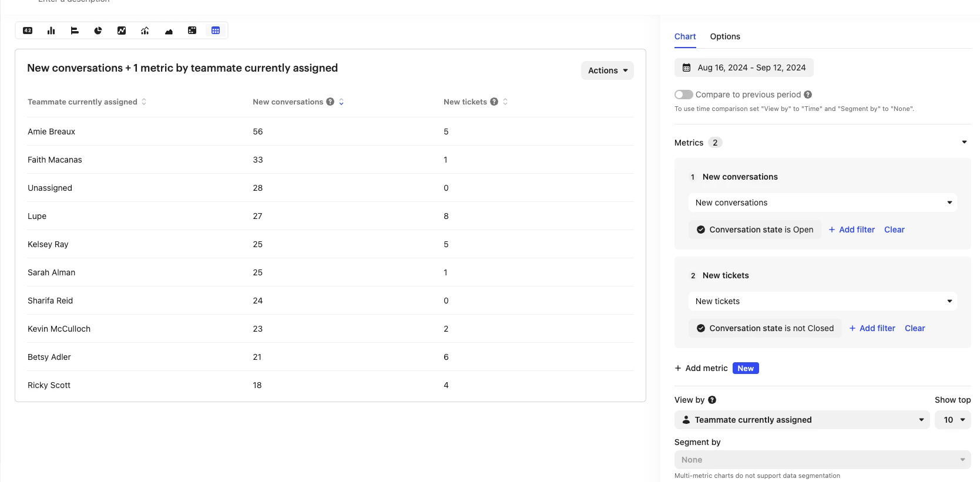Image resolution: width=980 pixels, height=482 pixels.
Task: Click Sharifa Reid row name
Action: pyautogui.click(x=51, y=301)
